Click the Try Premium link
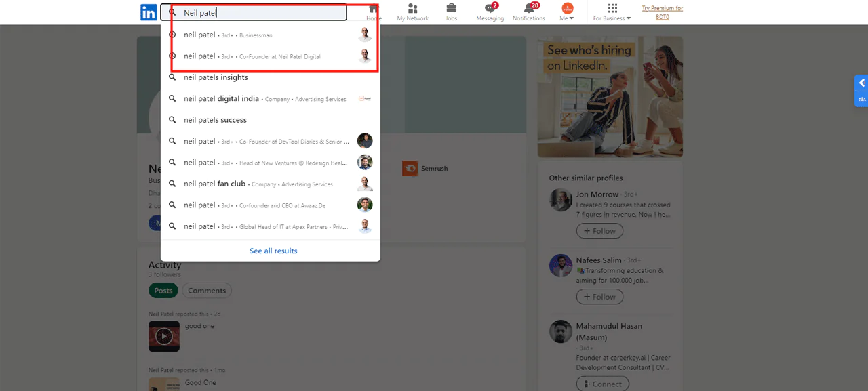The image size is (868, 391). [662, 12]
